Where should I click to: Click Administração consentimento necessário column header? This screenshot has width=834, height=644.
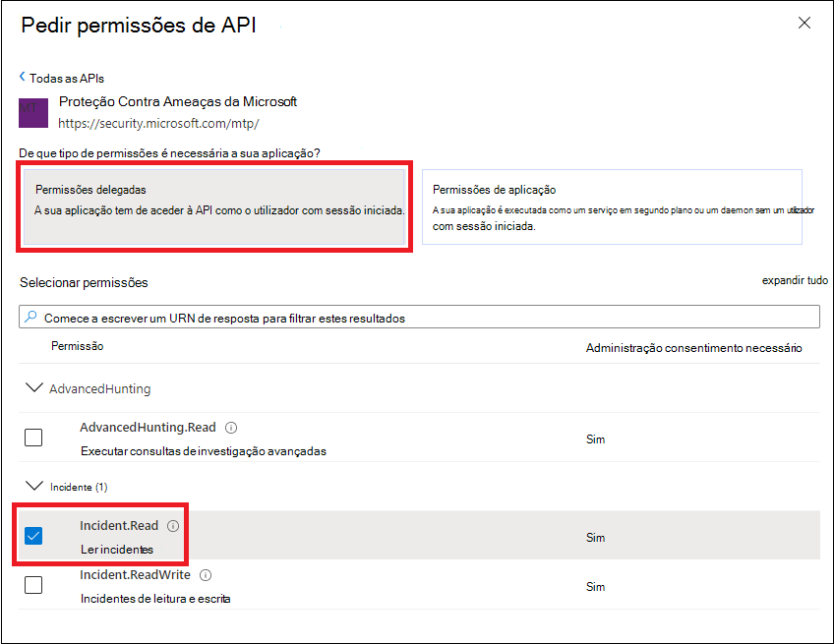coord(693,348)
